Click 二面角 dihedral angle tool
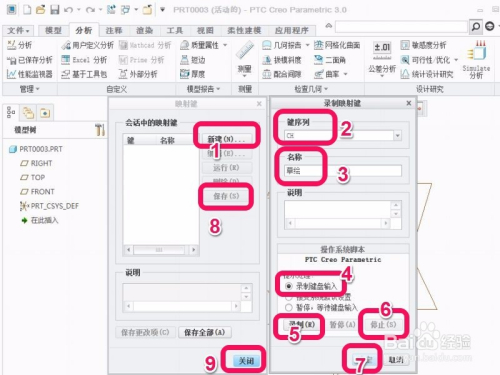This screenshot has height=375, width=500. (x=330, y=60)
